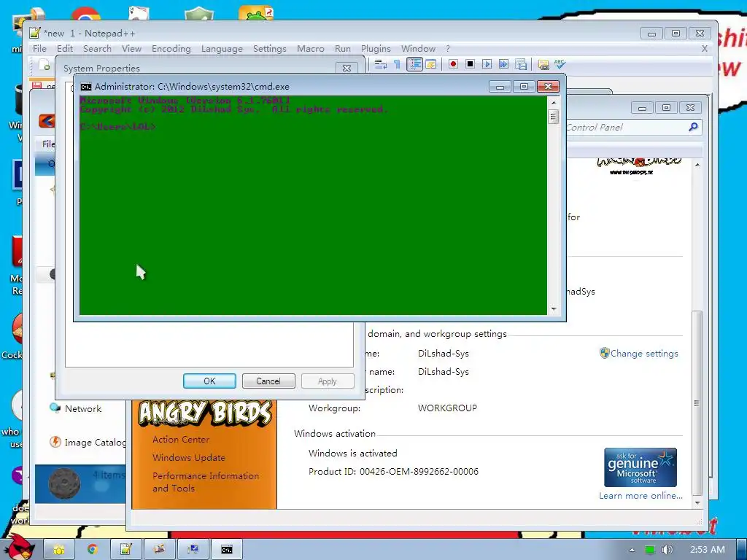747x560 pixels.
Task: Click the folder icon in Notepad++ toolbar
Action: 543,64
